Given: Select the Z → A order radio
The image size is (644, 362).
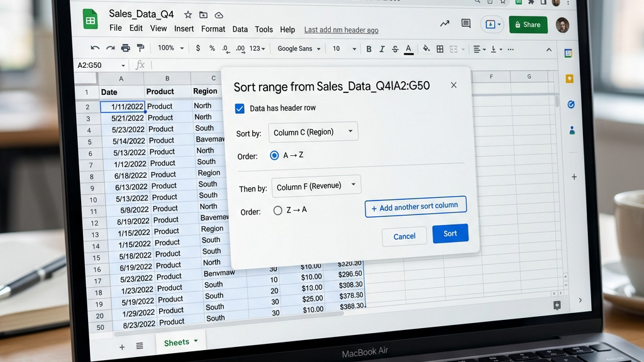Looking at the screenshot, I should (x=277, y=210).
